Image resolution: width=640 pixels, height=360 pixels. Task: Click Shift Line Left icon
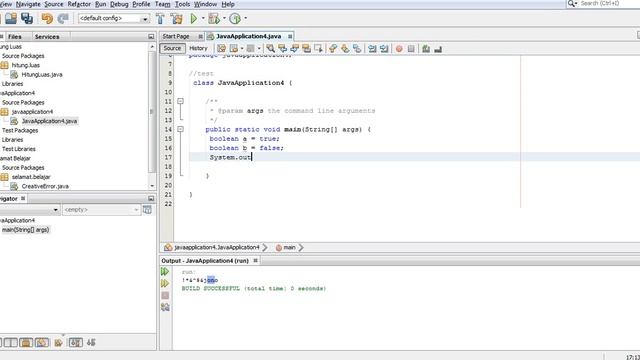point(372,49)
